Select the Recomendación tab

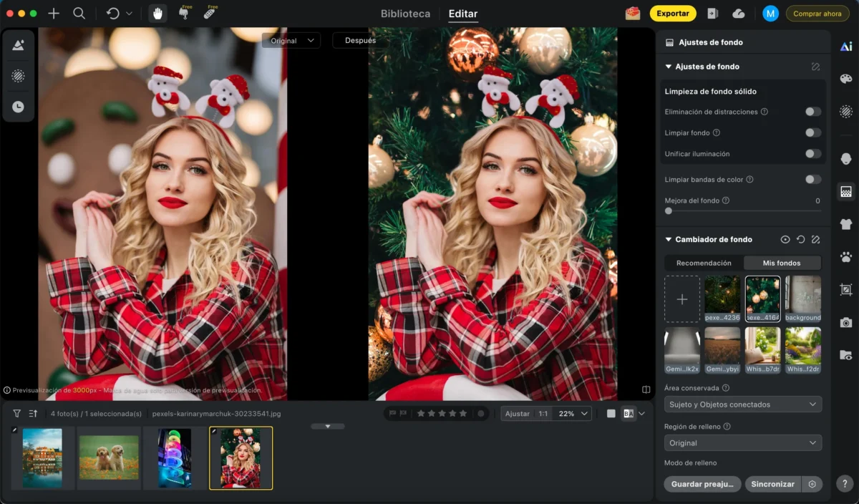(704, 263)
